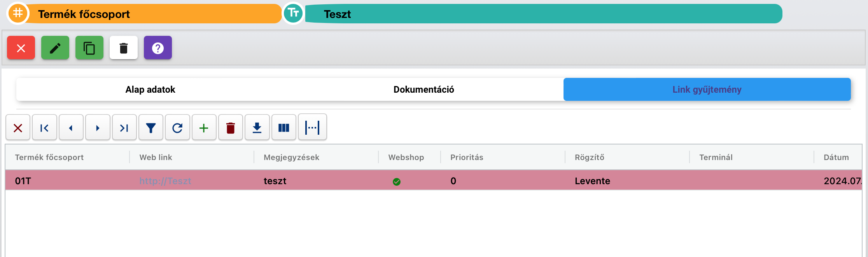Viewport: 868px width, 257px height.
Task: Click the fit column width icon
Action: pyautogui.click(x=312, y=127)
